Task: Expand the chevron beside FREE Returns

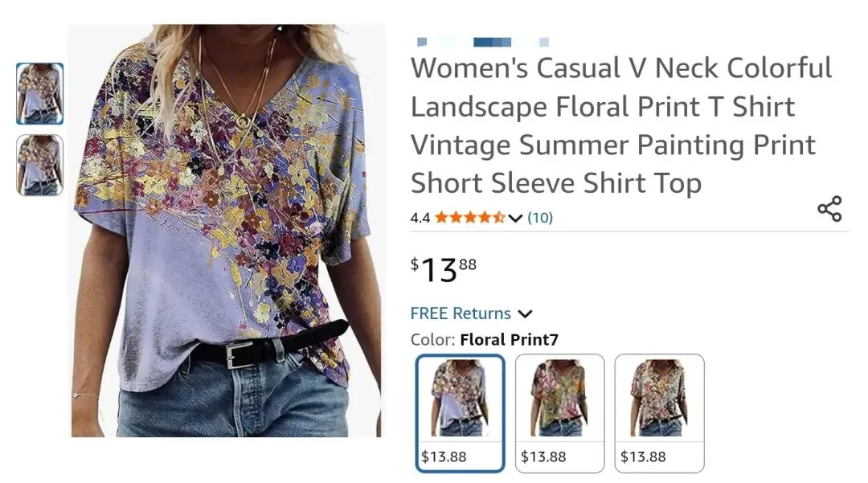Action: pyautogui.click(x=525, y=313)
